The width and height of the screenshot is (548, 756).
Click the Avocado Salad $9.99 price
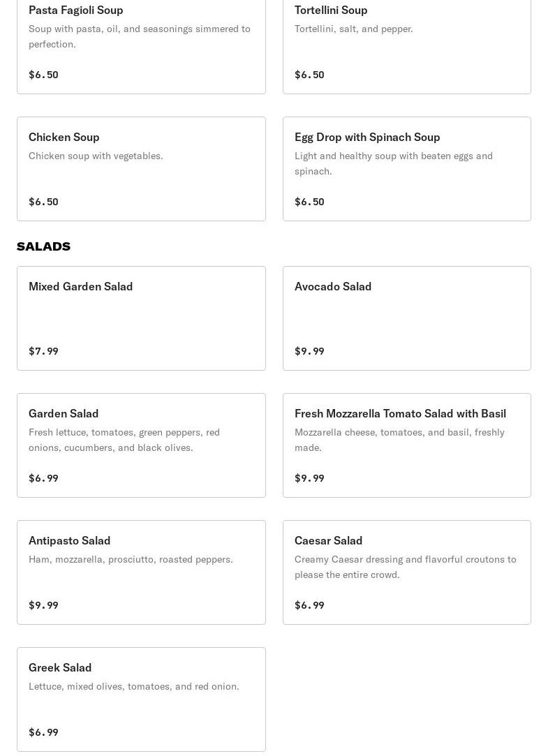tap(309, 351)
